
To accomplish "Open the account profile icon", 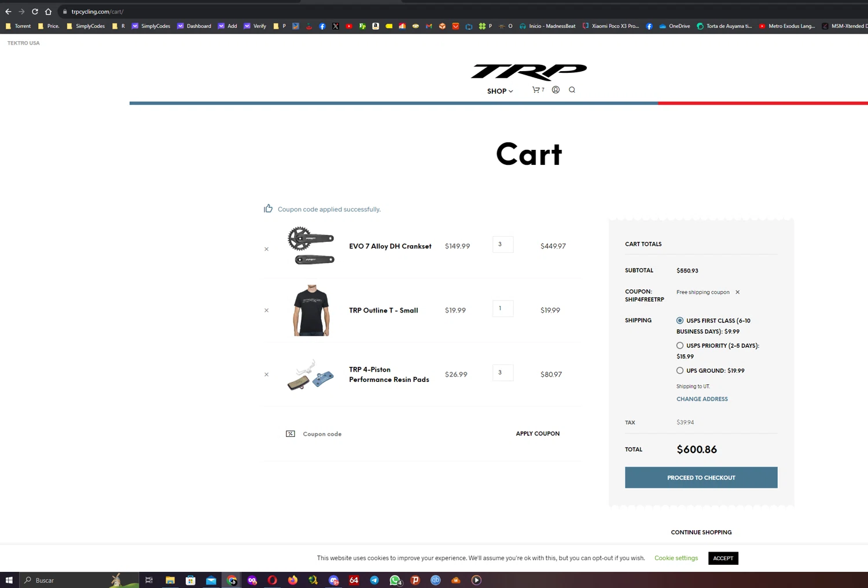I will (556, 90).
